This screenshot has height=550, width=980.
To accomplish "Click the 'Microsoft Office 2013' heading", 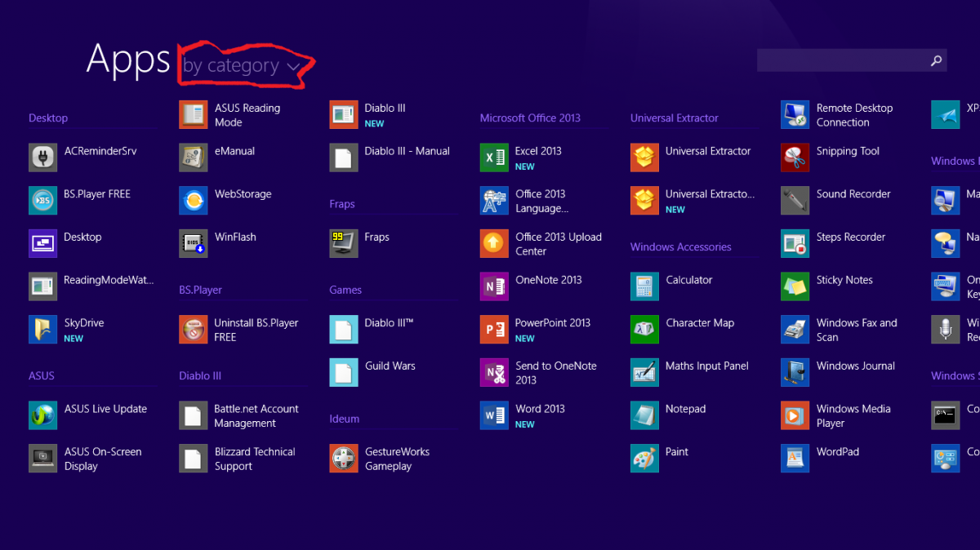I will point(530,118).
